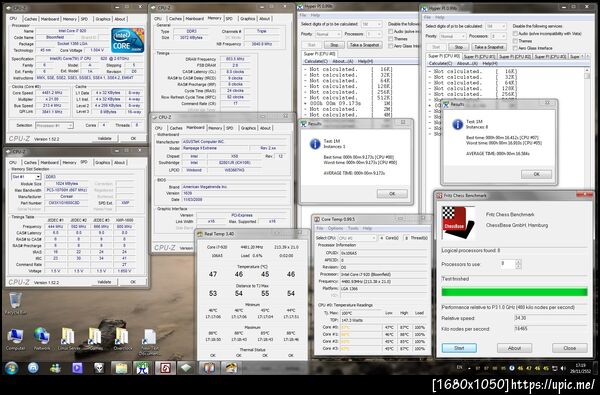Switch to Graphics tab in CPU-Z SPD window
Screen dimensions: 600x395
(x=103, y=163)
